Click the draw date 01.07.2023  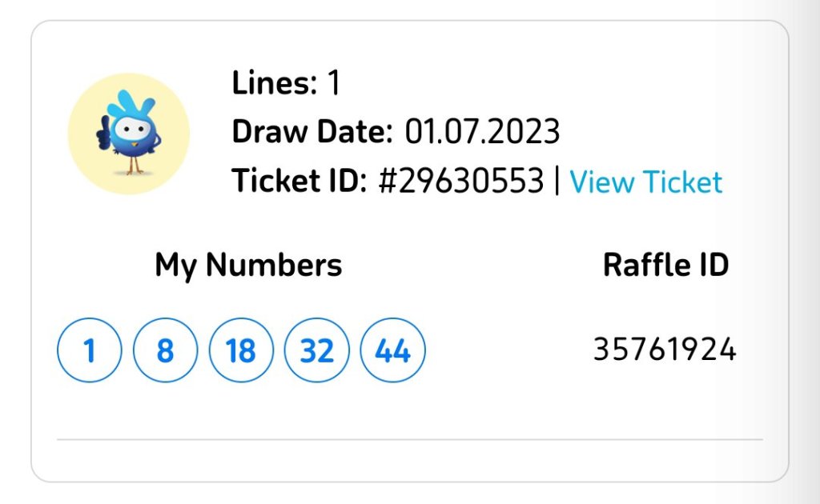[x=482, y=131]
